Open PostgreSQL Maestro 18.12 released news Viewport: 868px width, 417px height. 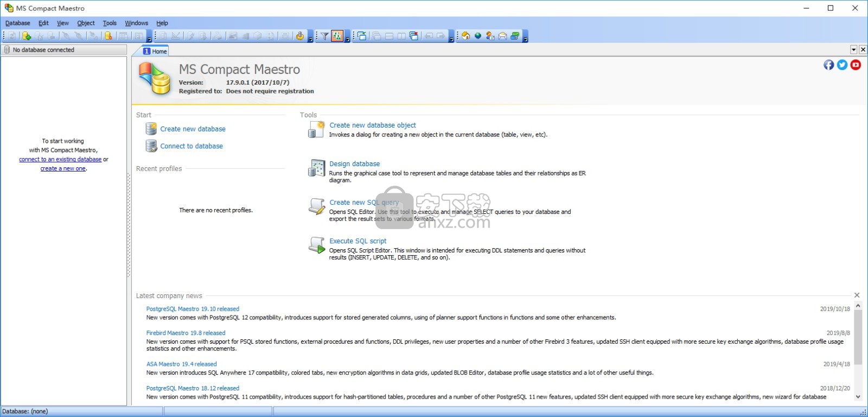pyautogui.click(x=193, y=388)
